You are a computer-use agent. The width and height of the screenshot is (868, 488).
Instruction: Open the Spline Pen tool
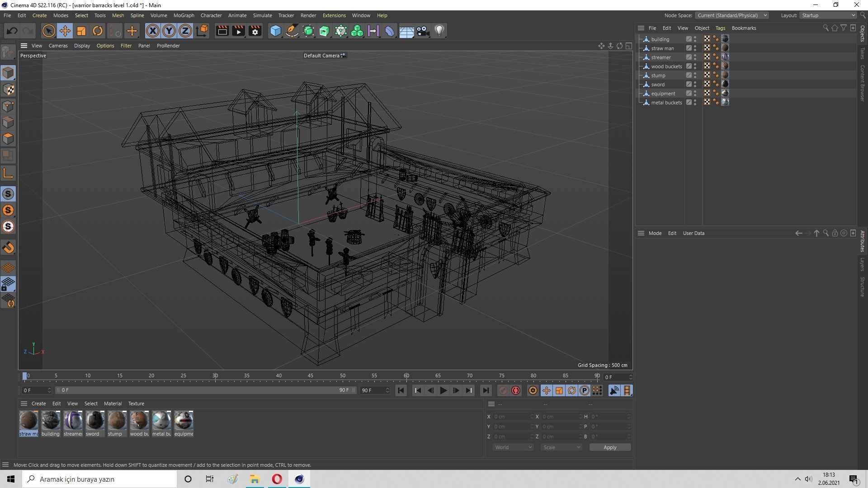click(292, 31)
